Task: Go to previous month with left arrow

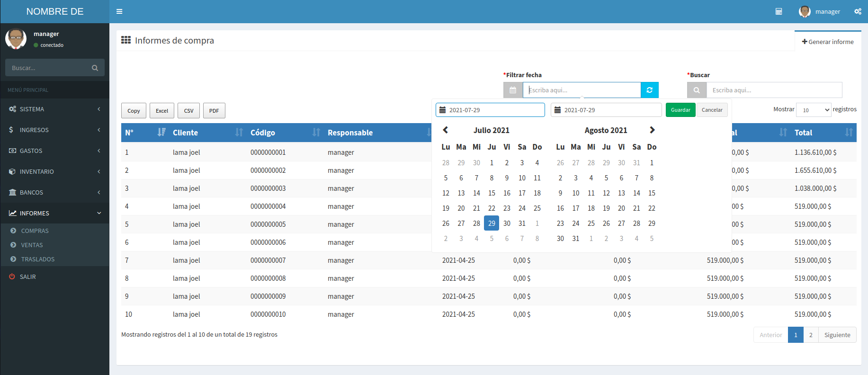Action: tap(445, 130)
